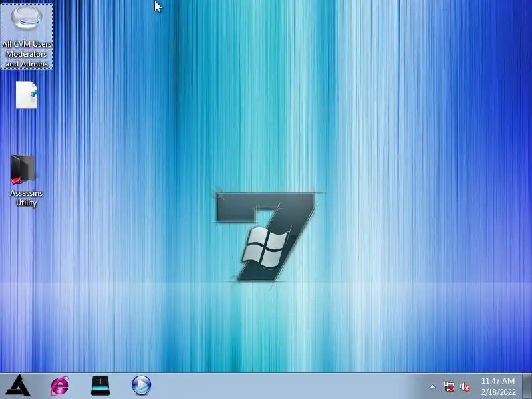Image resolution: width=532 pixels, height=399 pixels.
Task: Open the clock showing 11:47 AM
Action: click(x=497, y=381)
